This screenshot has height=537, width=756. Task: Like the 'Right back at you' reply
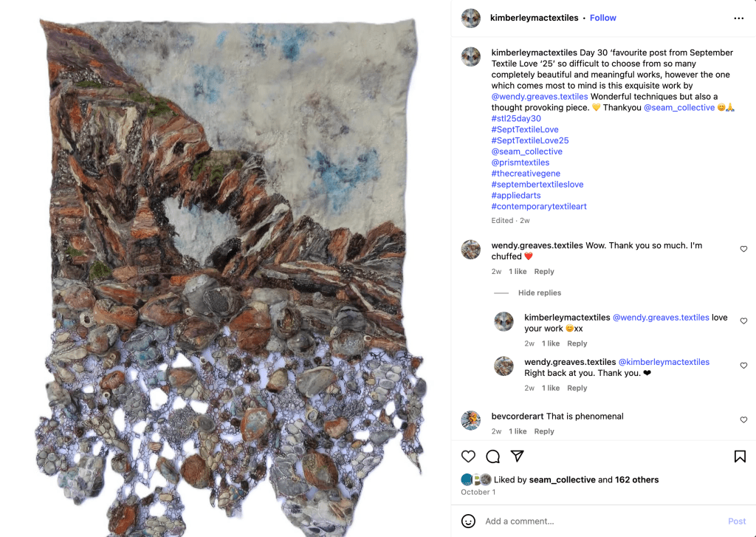coord(743,365)
